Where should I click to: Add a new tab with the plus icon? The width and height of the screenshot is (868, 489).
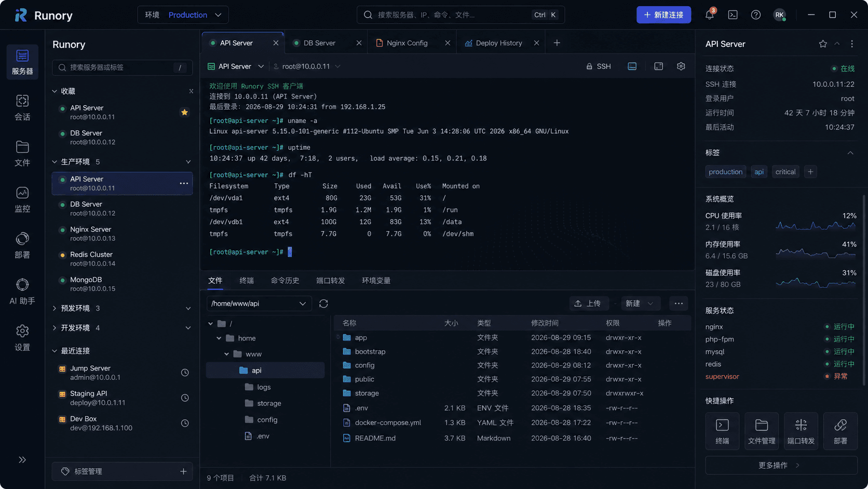(557, 43)
